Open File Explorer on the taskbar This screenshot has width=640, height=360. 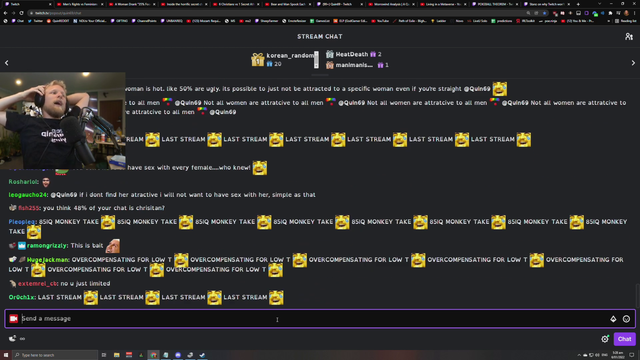[x=116, y=355]
